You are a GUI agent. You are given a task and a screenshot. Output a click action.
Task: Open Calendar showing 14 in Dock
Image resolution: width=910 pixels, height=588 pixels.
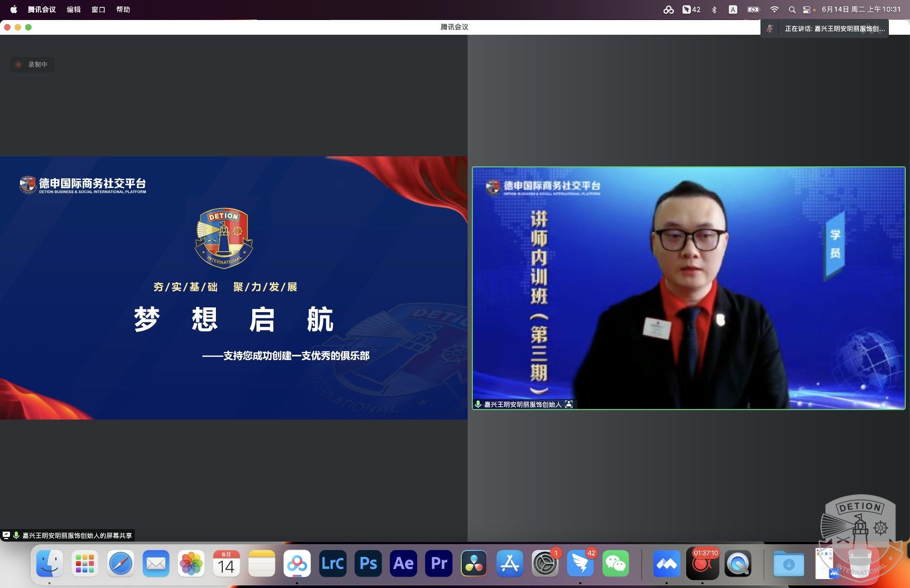click(x=226, y=564)
